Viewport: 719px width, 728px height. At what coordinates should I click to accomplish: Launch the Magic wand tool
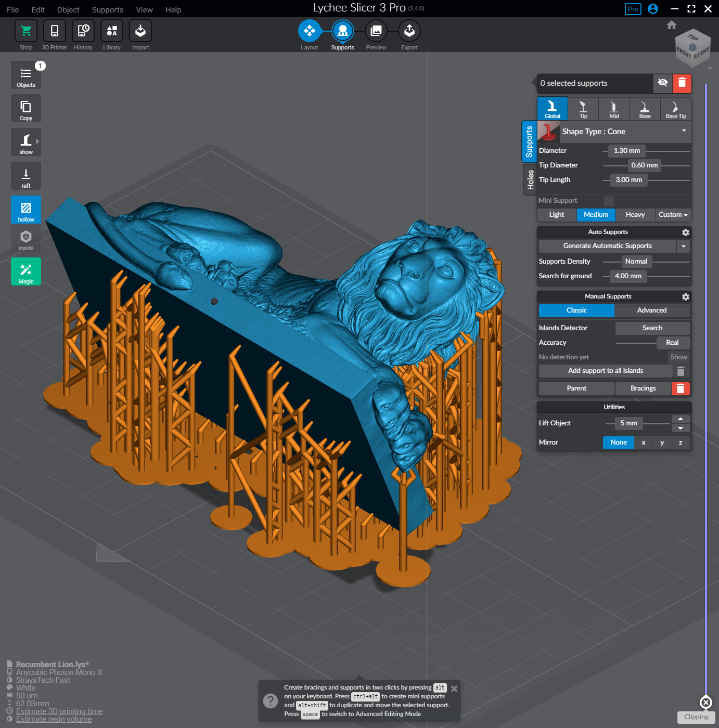26,272
